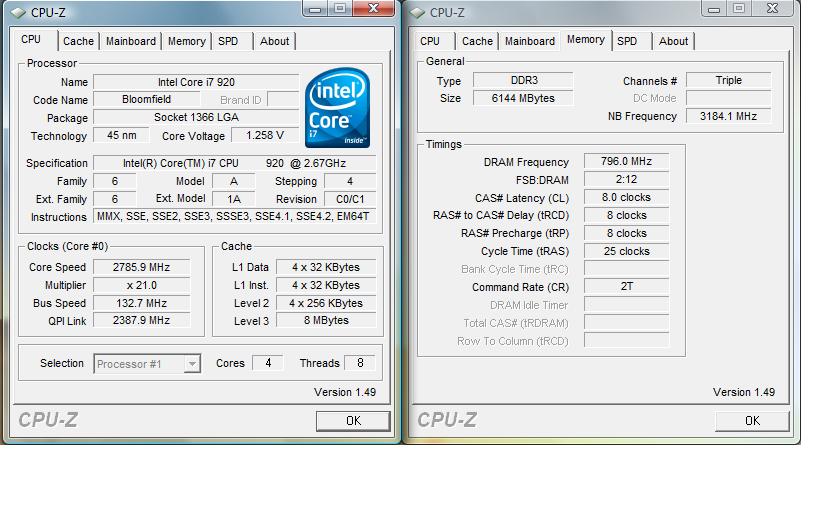Click the Bus Speed value 132.7 MHz
Screen dimensions: 840x525
pyautogui.click(x=141, y=303)
